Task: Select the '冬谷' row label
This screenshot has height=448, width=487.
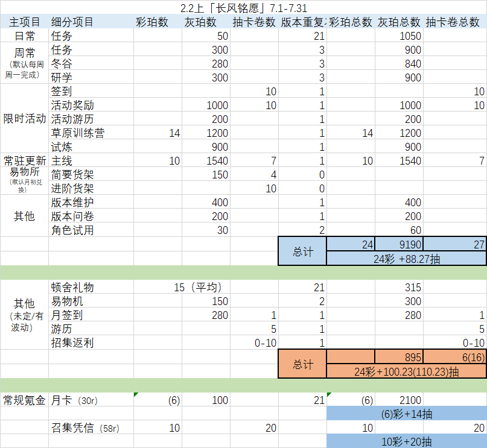Action: 91,63
